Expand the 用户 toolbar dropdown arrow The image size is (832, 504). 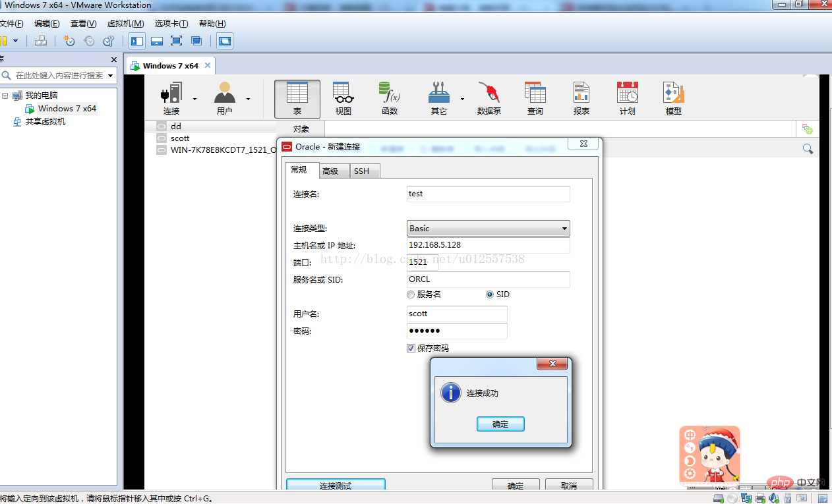click(248, 99)
